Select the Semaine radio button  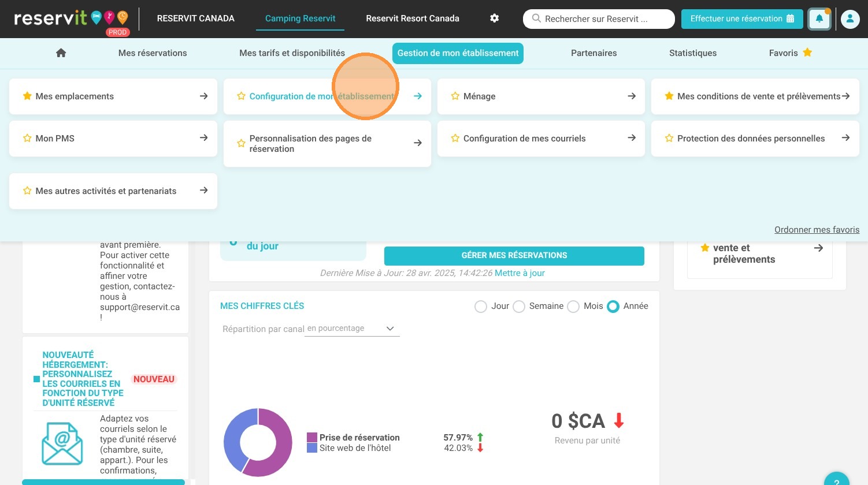coord(519,307)
